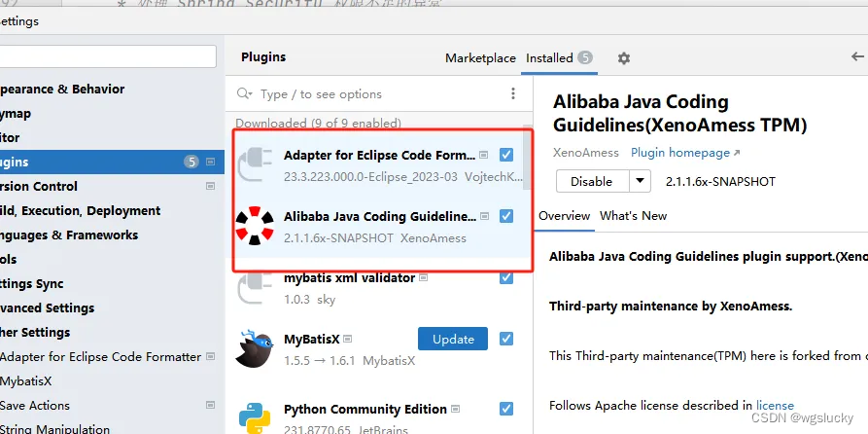Viewport: 868px width, 434px height.
Task: Open the three-dot options menu beside search
Action: [513, 93]
